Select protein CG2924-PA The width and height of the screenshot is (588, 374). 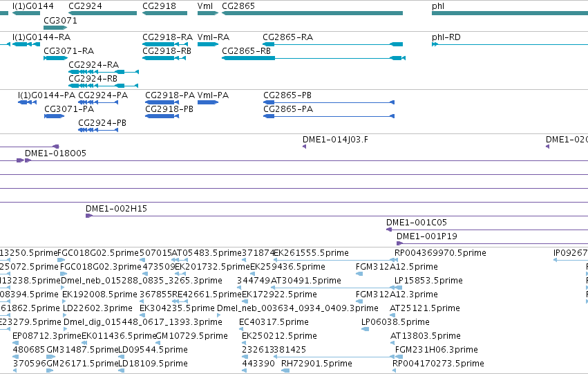98,102
